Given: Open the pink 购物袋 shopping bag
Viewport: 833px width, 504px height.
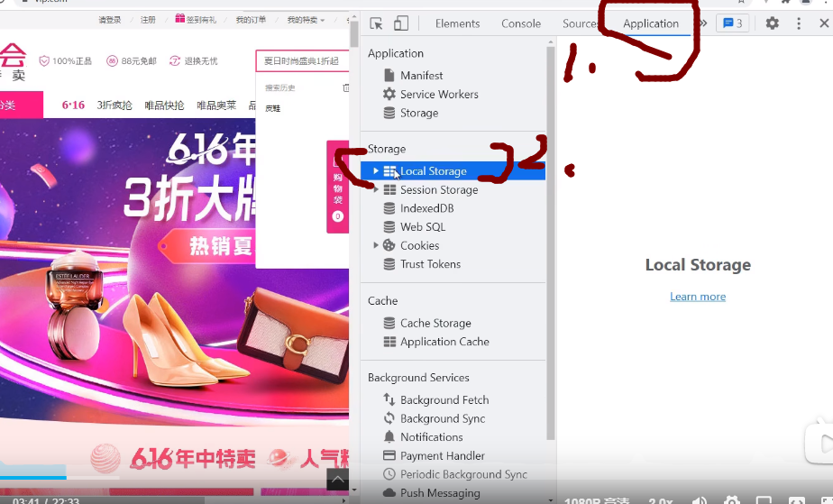Looking at the screenshot, I should (x=338, y=187).
